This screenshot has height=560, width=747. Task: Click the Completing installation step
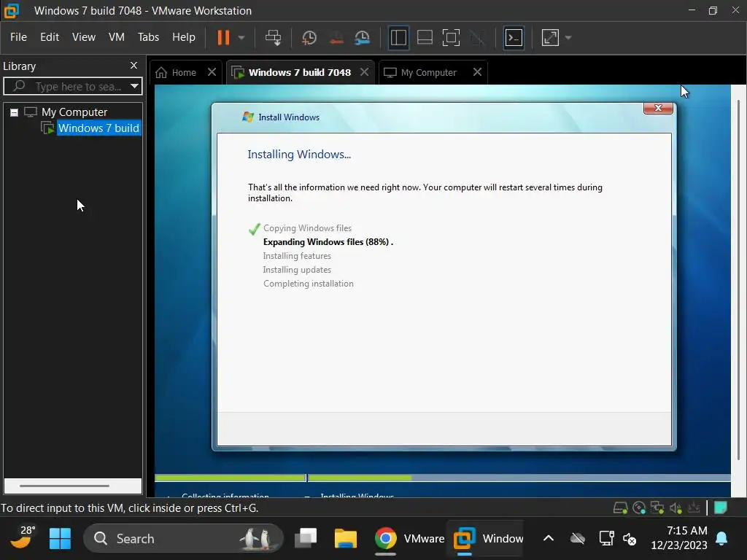[x=309, y=284]
